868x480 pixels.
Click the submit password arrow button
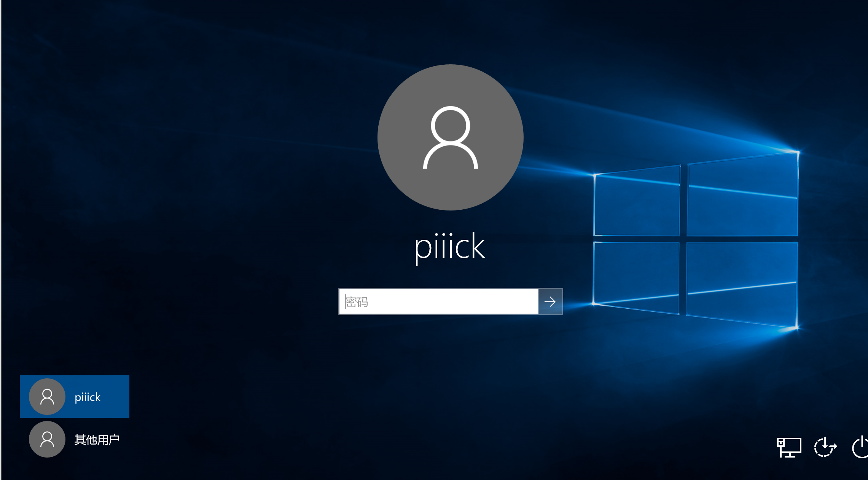click(x=550, y=302)
